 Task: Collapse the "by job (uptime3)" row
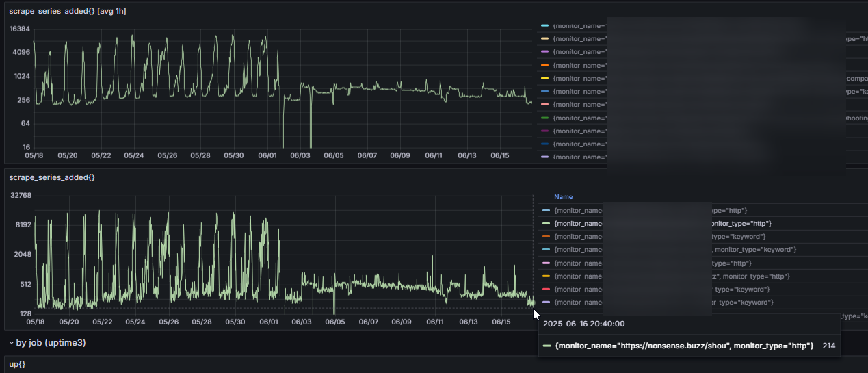[11, 342]
